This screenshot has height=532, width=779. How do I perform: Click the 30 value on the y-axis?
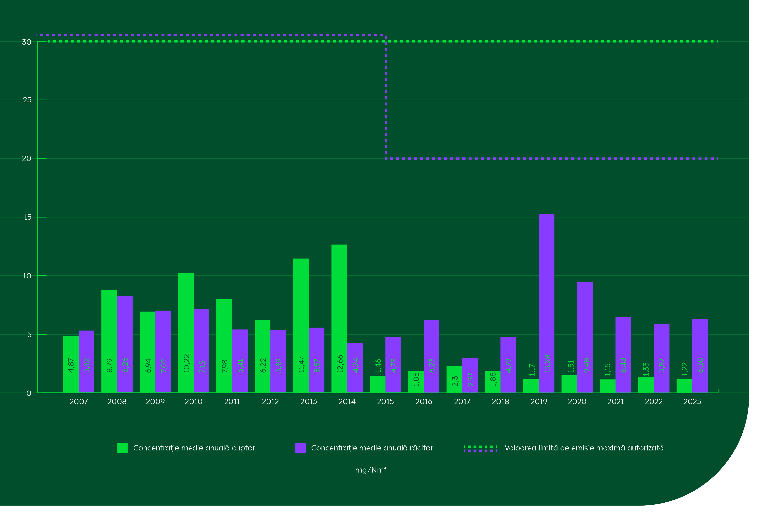[x=26, y=42]
